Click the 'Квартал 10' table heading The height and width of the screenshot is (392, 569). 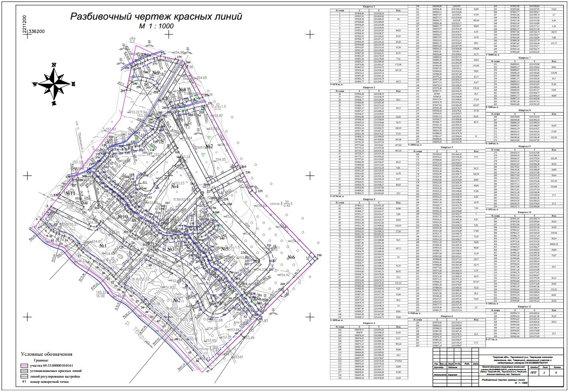[524, 212]
